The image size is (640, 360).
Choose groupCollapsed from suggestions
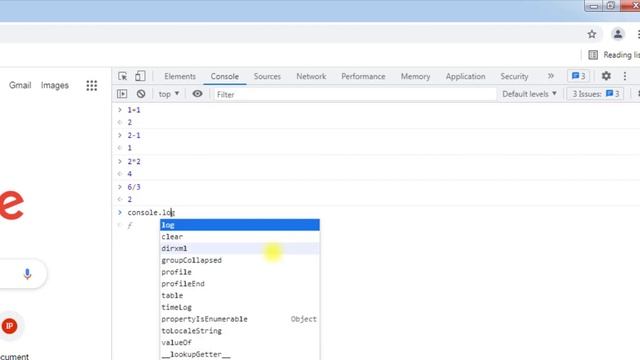click(x=240, y=260)
